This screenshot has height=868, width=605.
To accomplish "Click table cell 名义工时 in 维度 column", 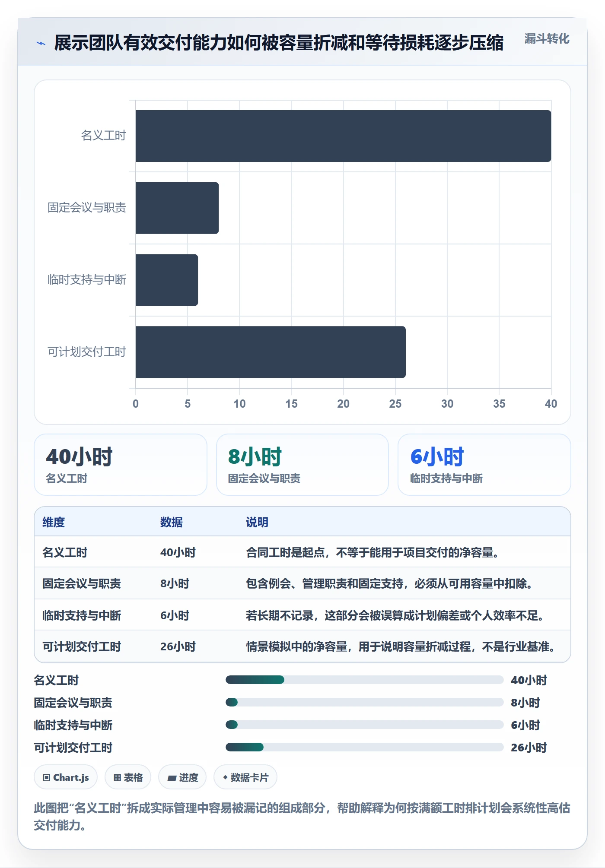I will [x=65, y=552].
